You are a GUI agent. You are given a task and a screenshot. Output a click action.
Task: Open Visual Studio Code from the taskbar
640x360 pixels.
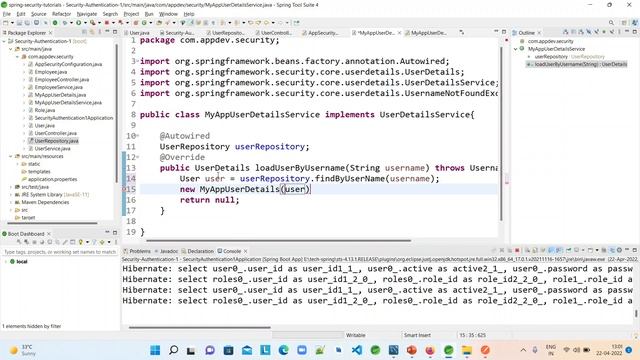pyautogui.click(x=357, y=350)
